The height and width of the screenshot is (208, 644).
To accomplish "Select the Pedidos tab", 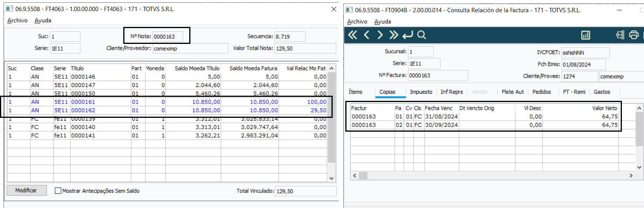I will click(541, 92).
